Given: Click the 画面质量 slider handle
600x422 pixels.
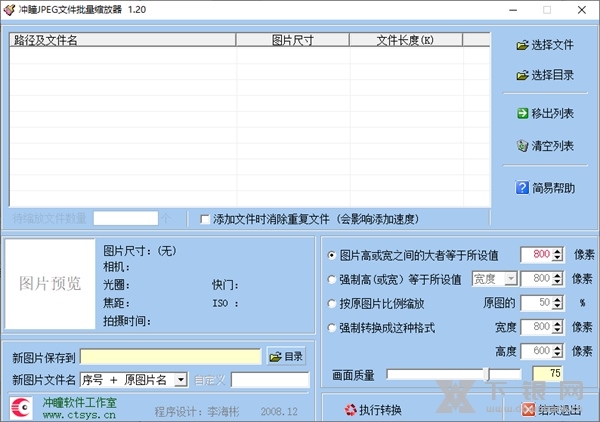Looking at the screenshot, I should pos(486,374).
